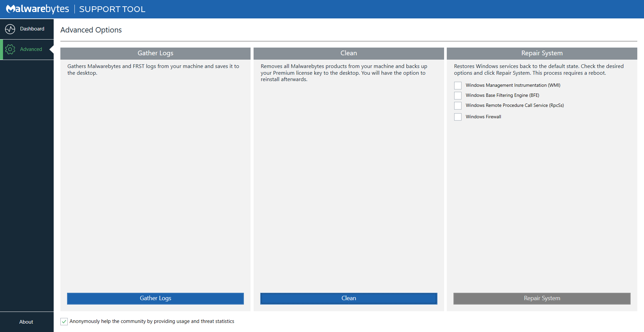Enable Windows Base Filtering Engine (BFE) checkbox

point(458,95)
